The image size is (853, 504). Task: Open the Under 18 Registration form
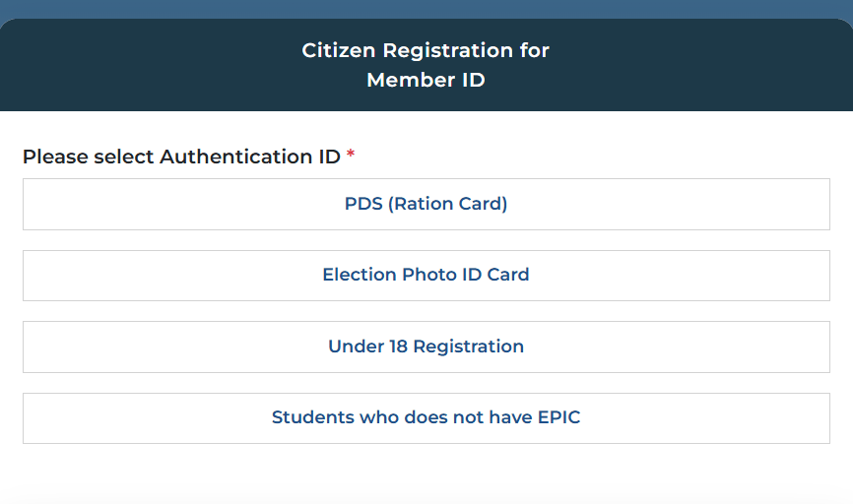point(426,346)
